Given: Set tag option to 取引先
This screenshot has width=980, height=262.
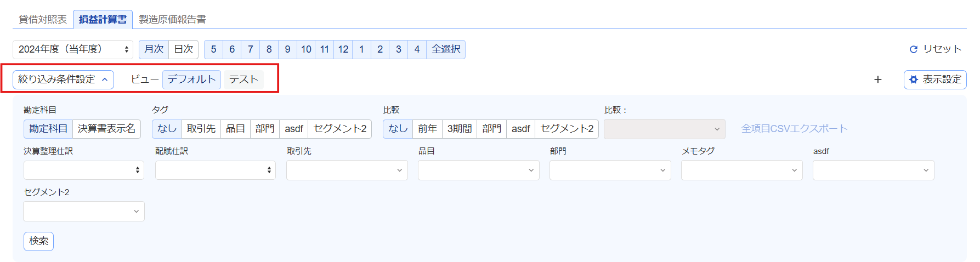Looking at the screenshot, I should click(x=201, y=129).
